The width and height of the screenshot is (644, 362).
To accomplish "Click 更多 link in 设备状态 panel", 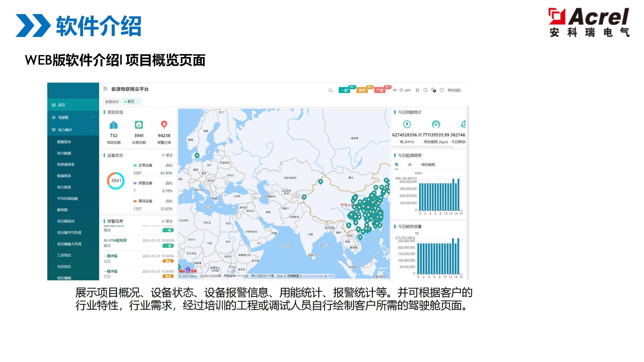I will 168,155.
